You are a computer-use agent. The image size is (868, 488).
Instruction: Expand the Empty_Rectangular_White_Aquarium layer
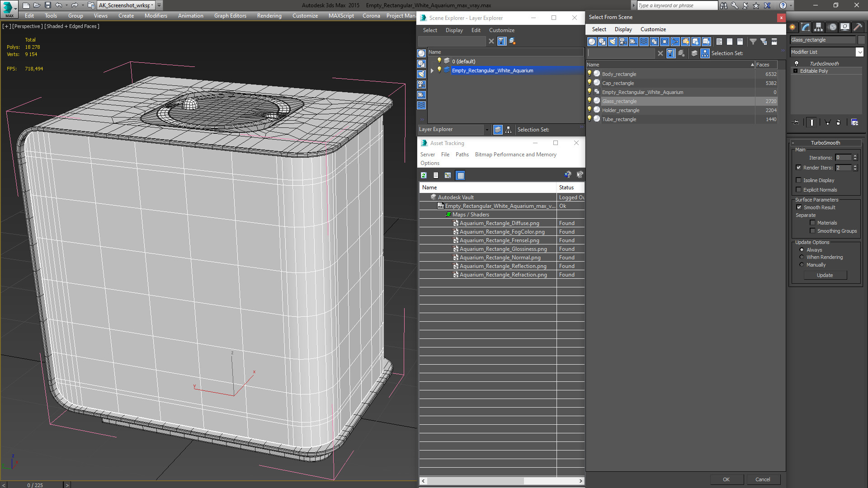pyautogui.click(x=432, y=70)
